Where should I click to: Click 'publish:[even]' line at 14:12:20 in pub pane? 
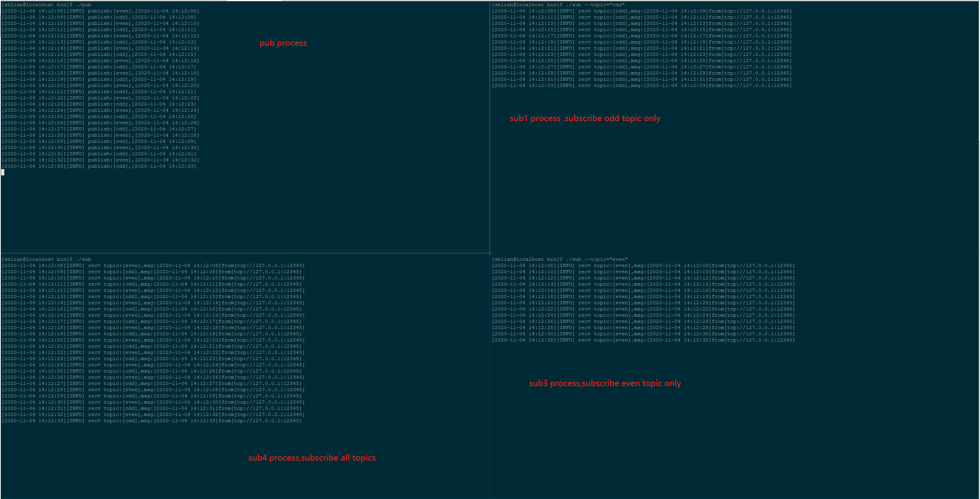point(100,86)
